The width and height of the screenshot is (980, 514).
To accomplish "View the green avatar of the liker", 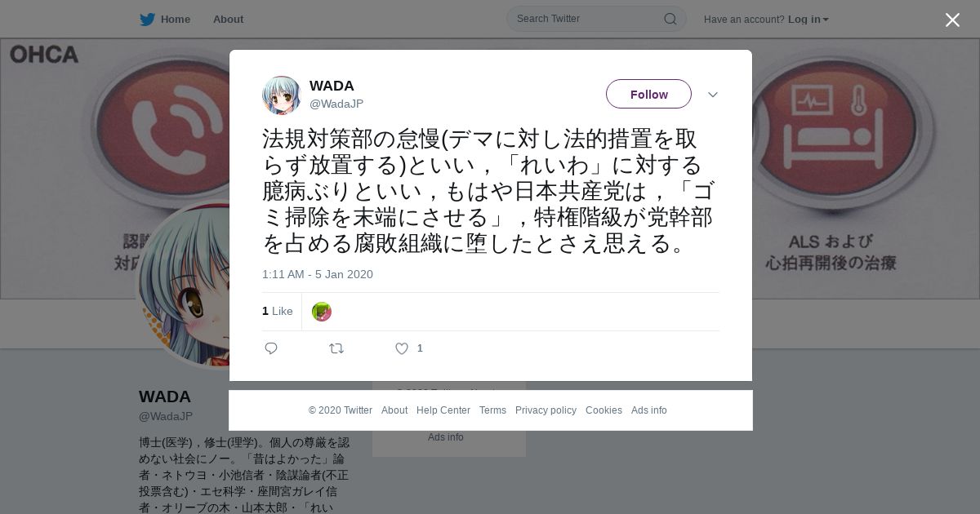I will click(322, 312).
